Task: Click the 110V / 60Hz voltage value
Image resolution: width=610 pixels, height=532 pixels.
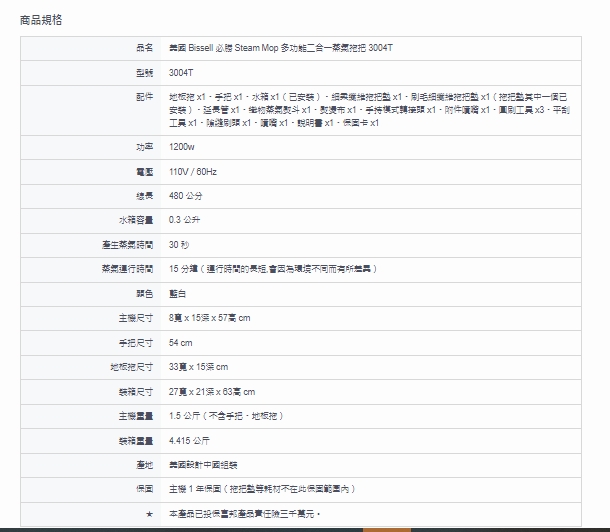Action: tap(193, 172)
